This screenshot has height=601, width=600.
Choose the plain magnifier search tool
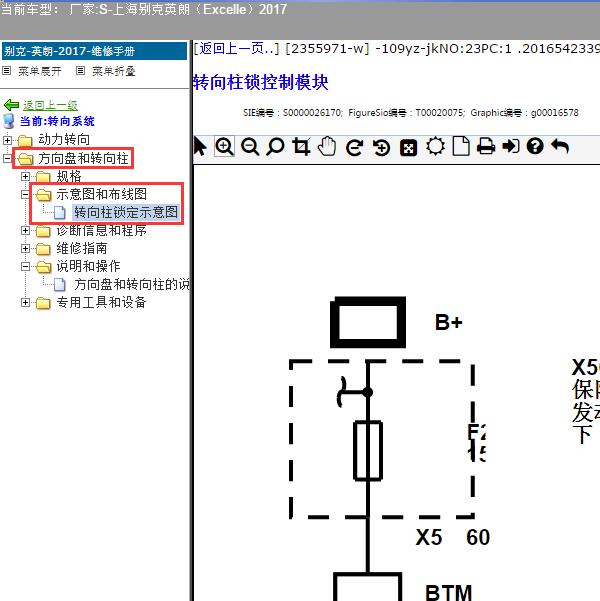(275, 147)
